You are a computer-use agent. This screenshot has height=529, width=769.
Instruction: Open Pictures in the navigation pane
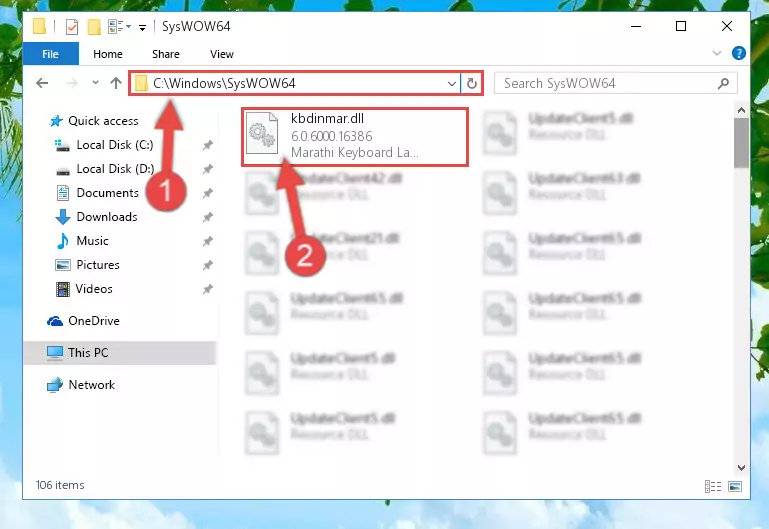[87, 265]
